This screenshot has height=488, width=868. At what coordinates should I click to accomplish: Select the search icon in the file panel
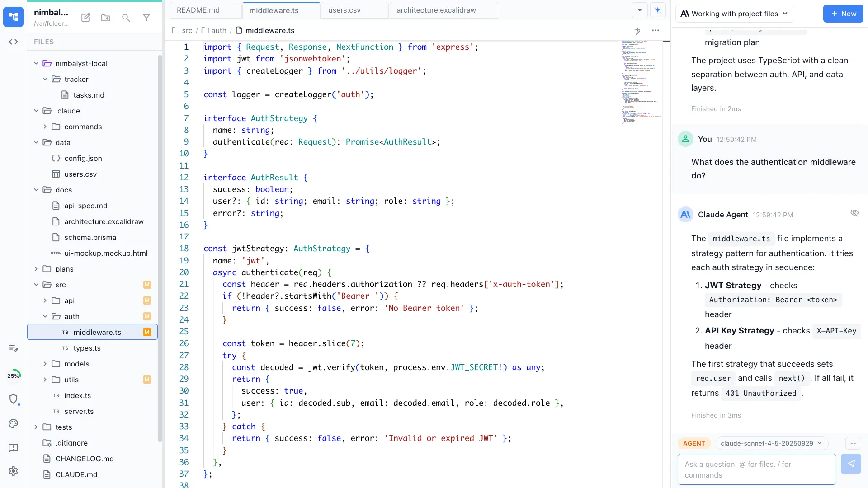(126, 18)
